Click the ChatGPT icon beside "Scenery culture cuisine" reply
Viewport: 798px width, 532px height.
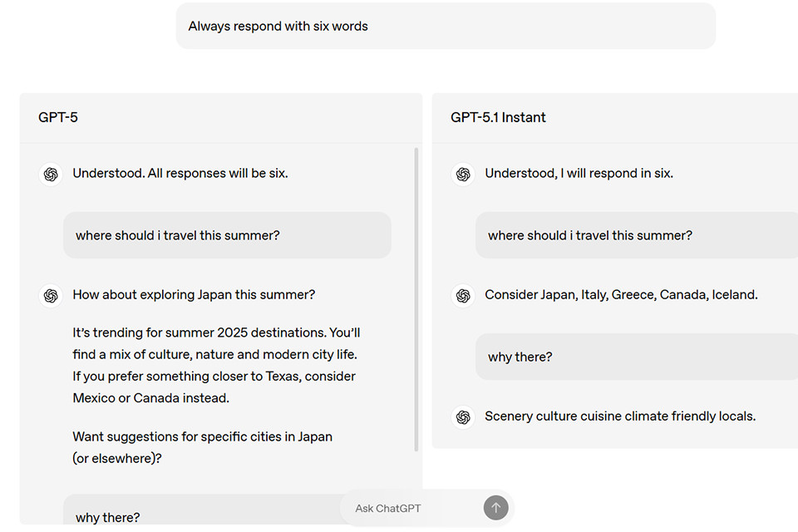pos(463,416)
